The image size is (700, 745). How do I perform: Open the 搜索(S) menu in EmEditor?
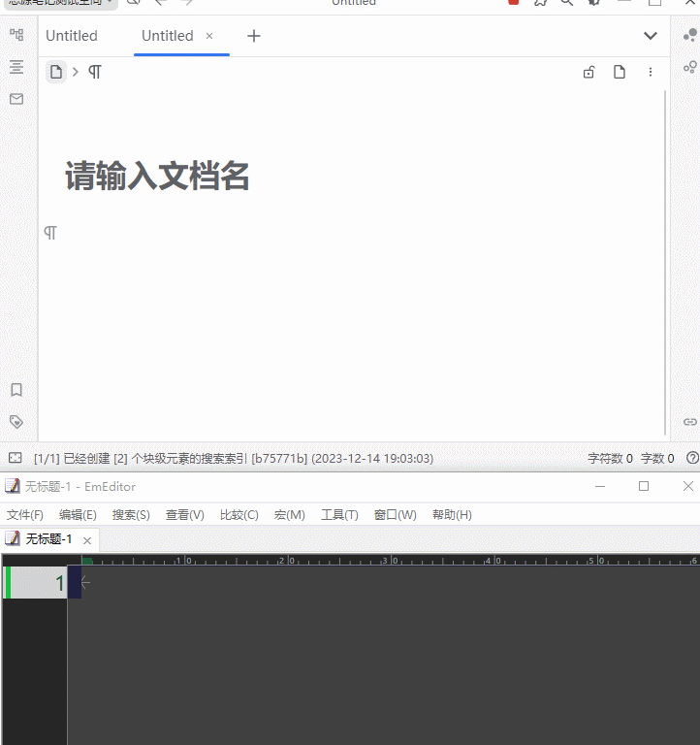131,515
